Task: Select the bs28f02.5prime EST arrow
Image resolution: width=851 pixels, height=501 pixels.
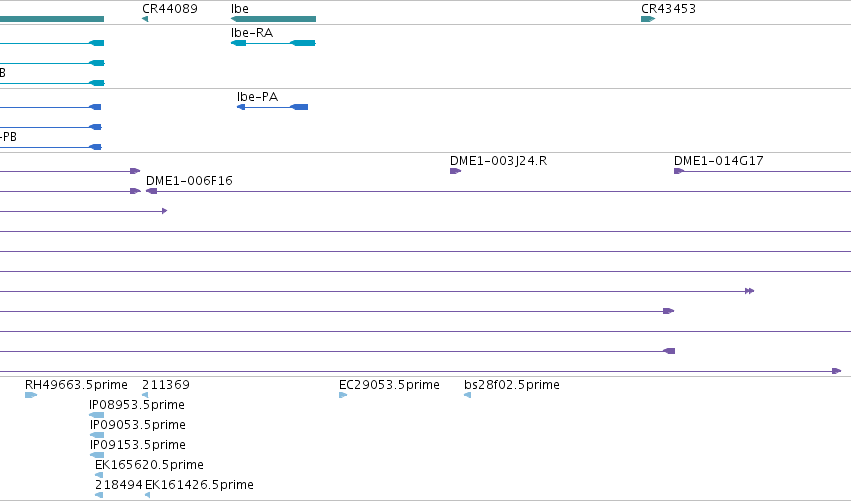Action: 467,395
